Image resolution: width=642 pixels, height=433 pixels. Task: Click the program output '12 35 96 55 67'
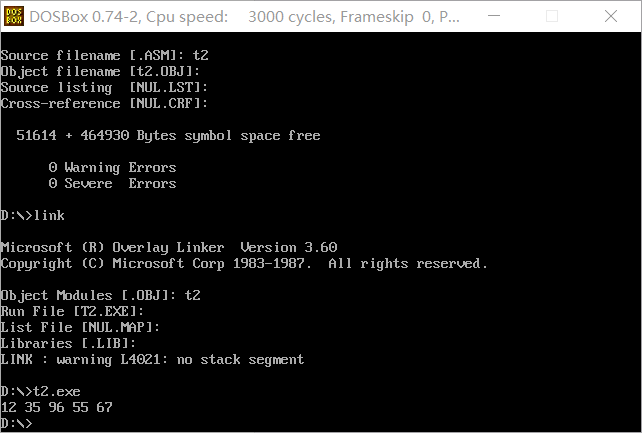pyautogui.click(x=56, y=407)
